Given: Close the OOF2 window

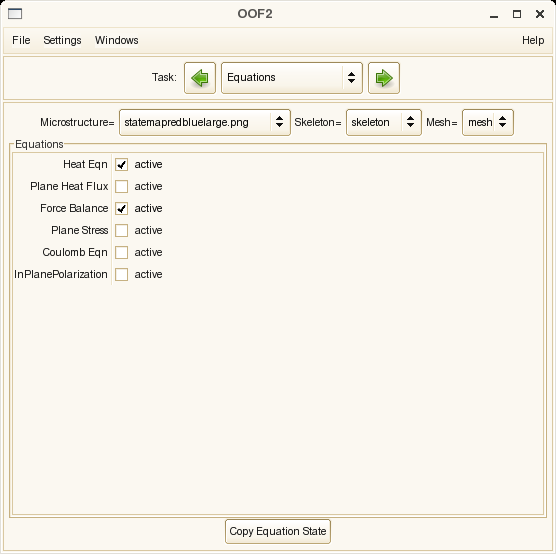Looking at the screenshot, I should [540, 14].
